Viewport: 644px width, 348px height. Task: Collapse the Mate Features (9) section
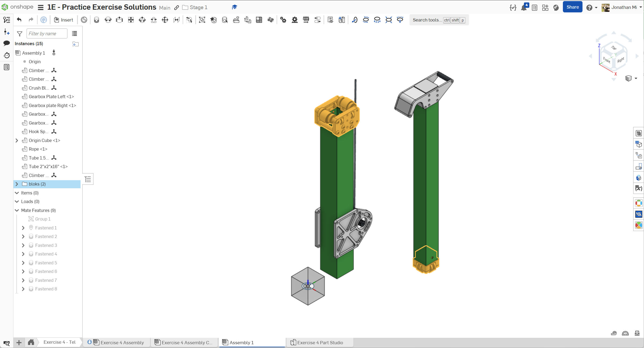17,210
